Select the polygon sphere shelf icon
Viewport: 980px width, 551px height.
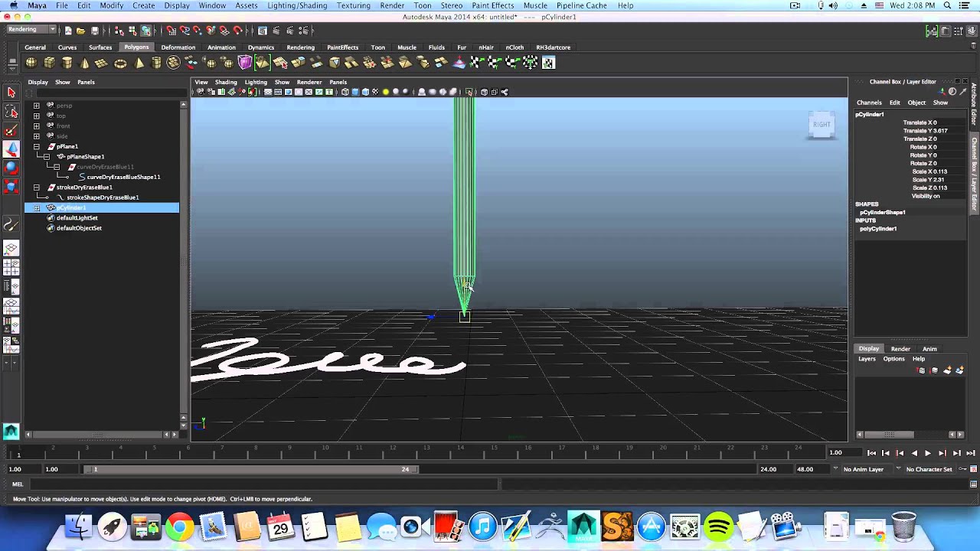coord(31,63)
